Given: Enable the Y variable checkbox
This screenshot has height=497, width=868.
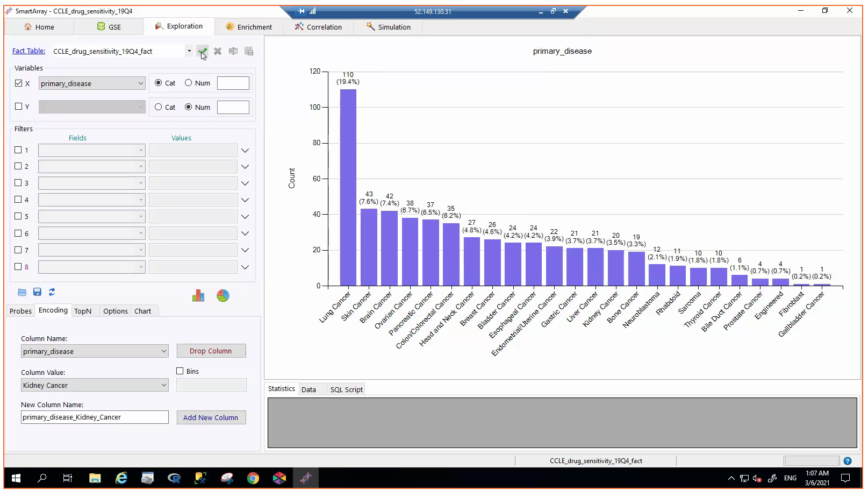Looking at the screenshot, I should [x=19, y=106].
